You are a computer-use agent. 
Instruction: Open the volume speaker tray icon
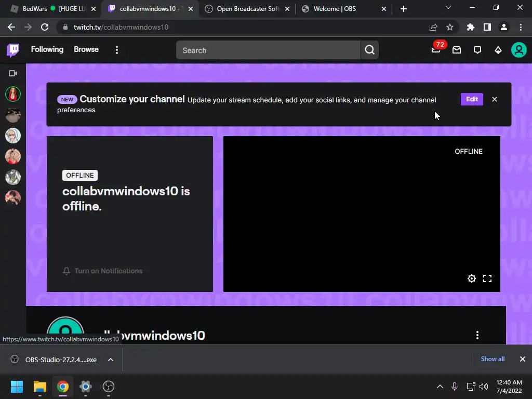[x=484, y=387]
